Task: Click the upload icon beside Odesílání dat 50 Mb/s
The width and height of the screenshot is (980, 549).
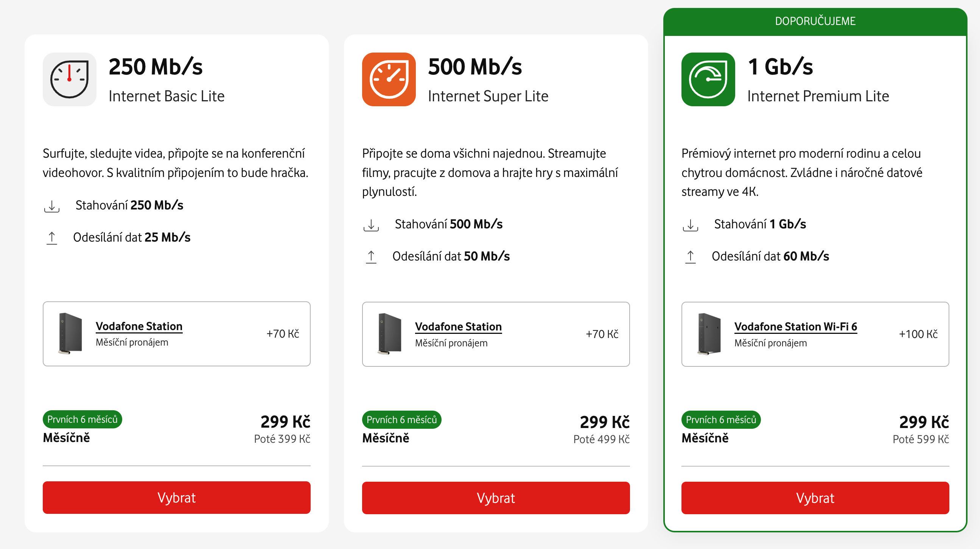Action: point(371,257)
